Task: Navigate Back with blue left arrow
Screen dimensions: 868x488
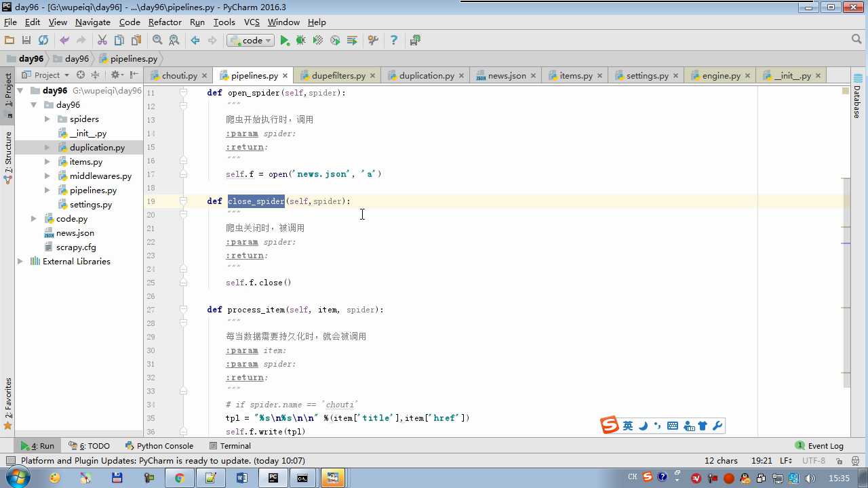Action: pyautogui.click(x=195, y=41)
